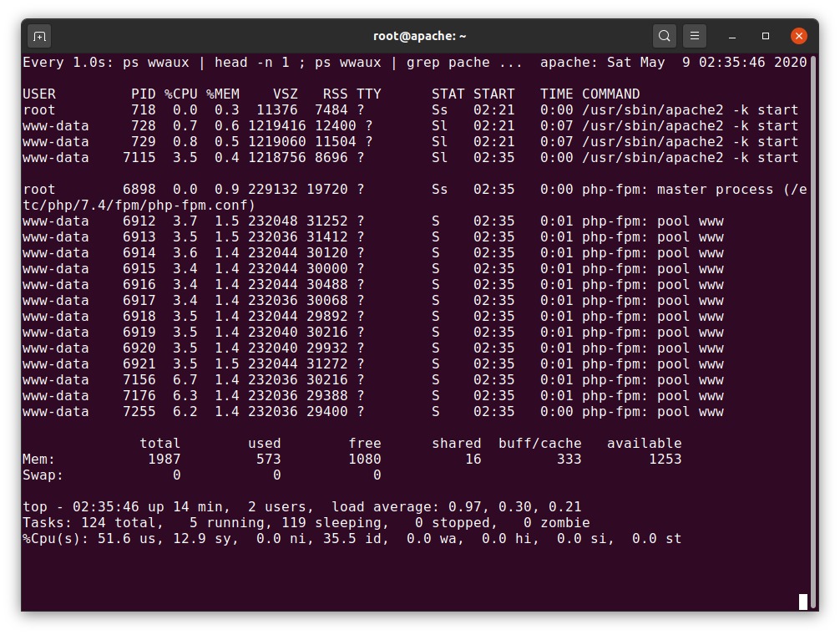Image resolution: width=840 pixels, height=635 pixels.
Task: Click the terminal cursor block
Action: pyautogui.click(x=803, y=602)
